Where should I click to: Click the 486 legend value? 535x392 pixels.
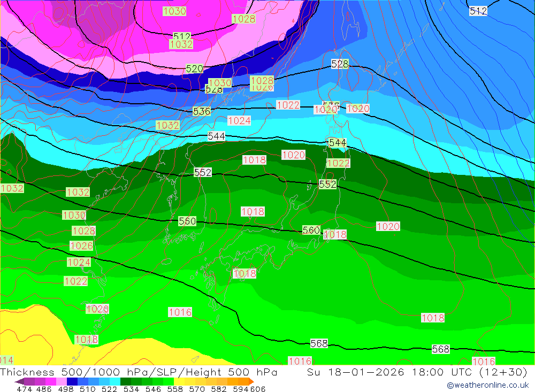(44, 389)
